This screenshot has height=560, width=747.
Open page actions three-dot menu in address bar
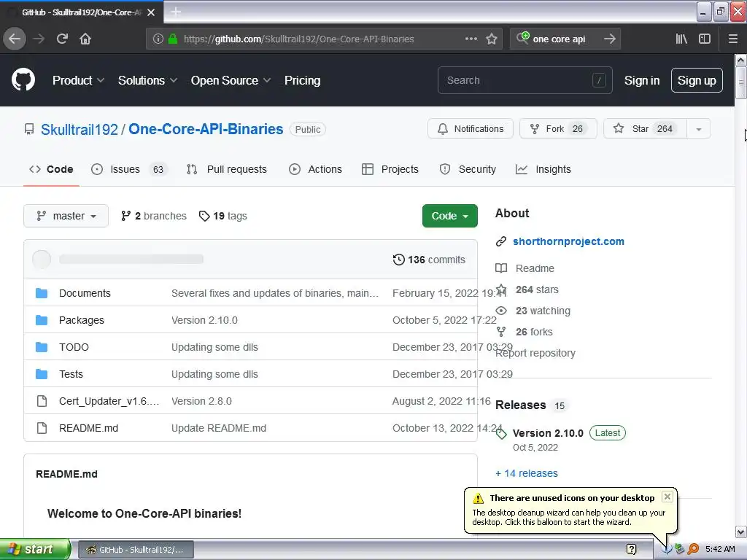point(471,39)
